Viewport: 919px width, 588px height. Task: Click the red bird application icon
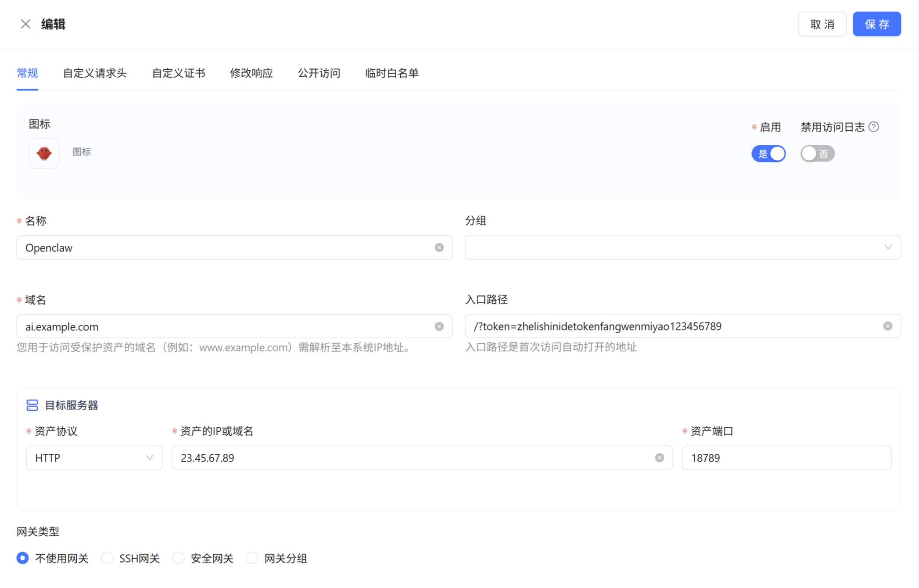[x=44, y=153]
